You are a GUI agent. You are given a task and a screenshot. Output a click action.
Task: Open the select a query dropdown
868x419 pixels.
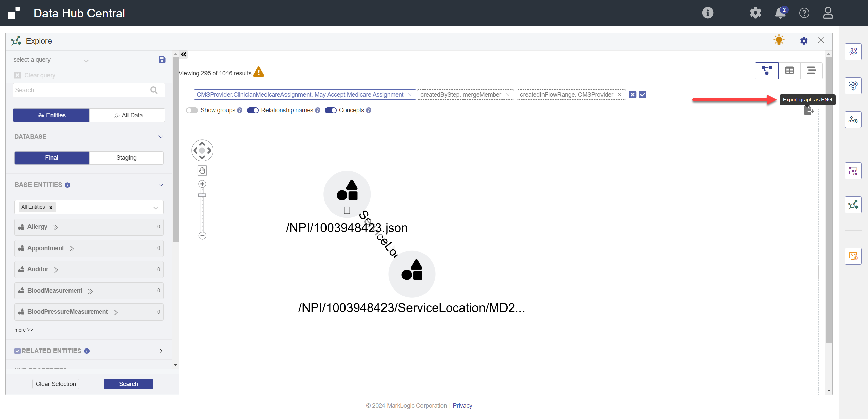click(x=86, y=61)
